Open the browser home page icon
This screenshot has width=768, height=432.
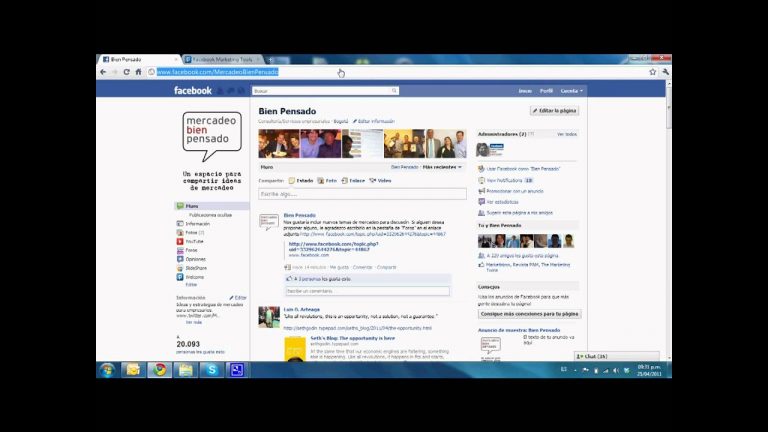coord(139,72)
